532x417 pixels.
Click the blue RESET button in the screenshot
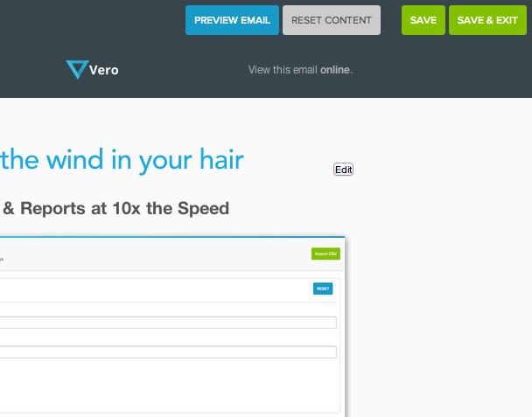pos(323,288)
